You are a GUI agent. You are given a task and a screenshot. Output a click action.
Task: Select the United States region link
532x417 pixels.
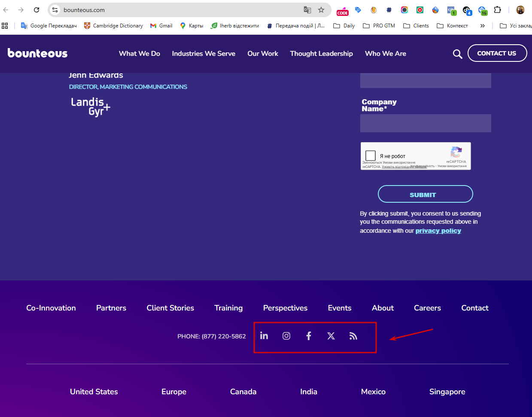[x=94, y=392]
